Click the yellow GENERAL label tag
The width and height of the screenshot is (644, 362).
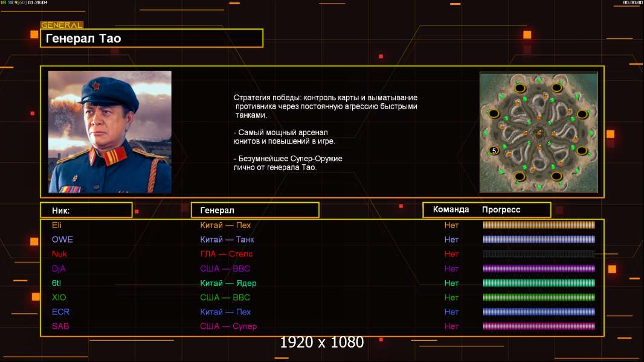tap(62, 25)
